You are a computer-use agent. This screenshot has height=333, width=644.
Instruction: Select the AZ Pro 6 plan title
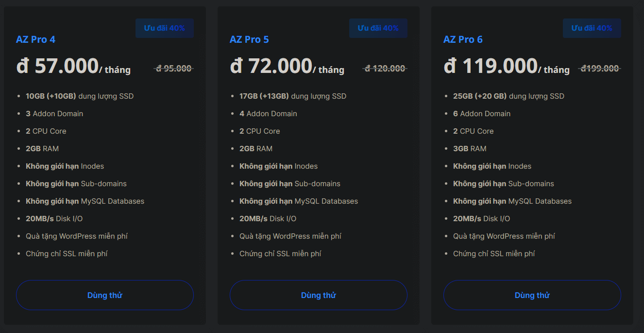click(463, 39)
